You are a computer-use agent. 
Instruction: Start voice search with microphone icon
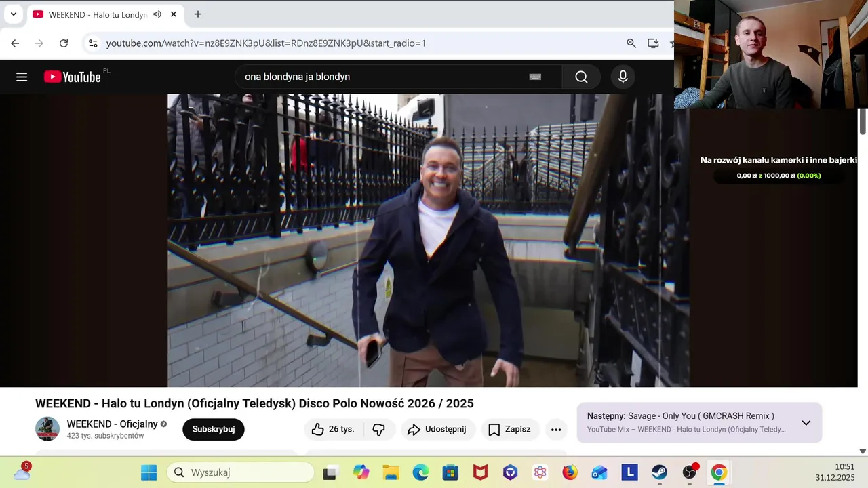coord(623,77)
